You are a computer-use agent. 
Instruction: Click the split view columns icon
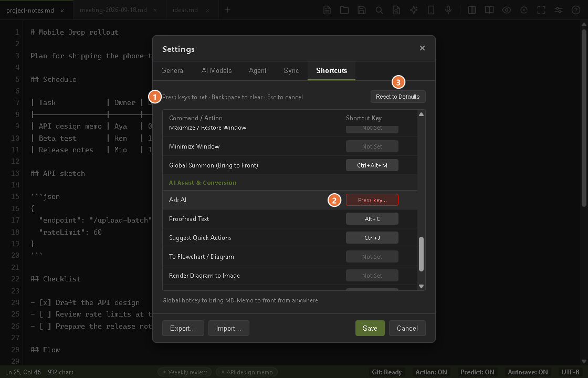[x=472, y=10]
